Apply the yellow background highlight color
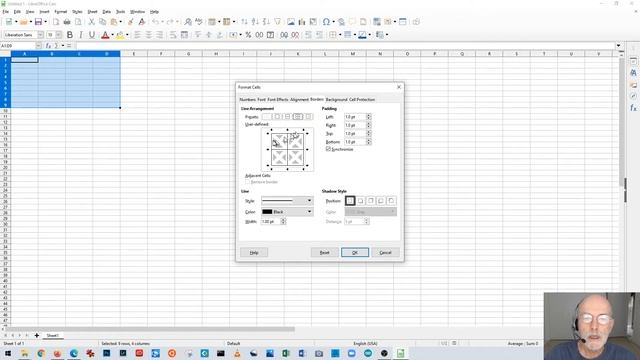 [x=120, y=35]
